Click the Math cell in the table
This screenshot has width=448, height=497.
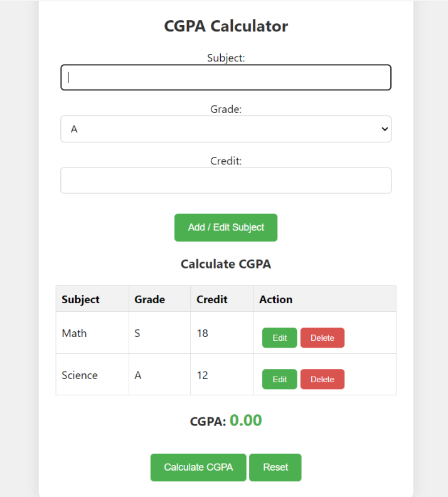pyautogui.click(x=92, y=333)
